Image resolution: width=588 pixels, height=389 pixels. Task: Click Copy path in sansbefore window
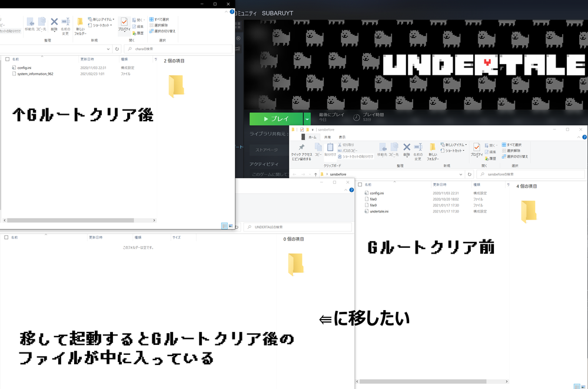pos(348,151)
